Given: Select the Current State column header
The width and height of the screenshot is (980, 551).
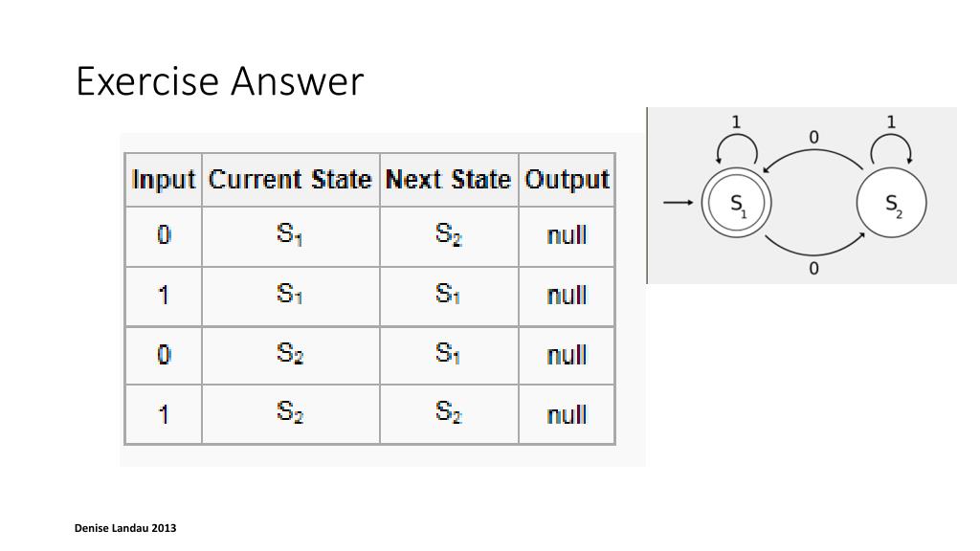Looking at the screenshot, I should [x=291, y=180].
